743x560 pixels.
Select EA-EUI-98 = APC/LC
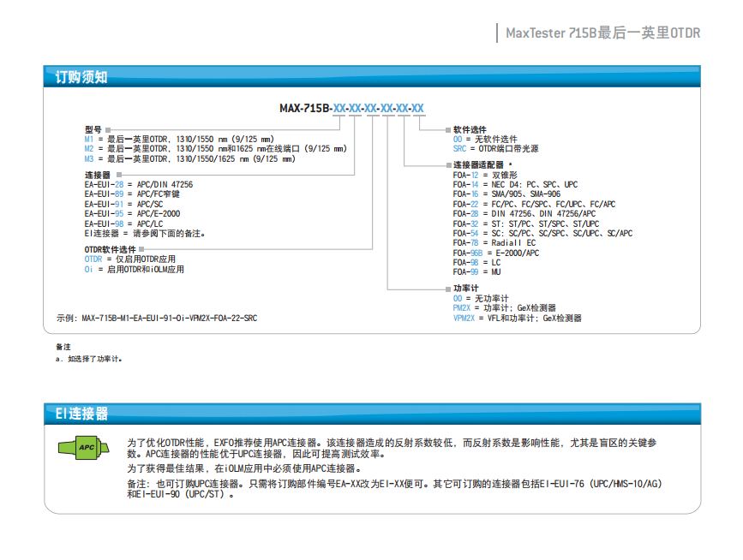tap(123, 223)
